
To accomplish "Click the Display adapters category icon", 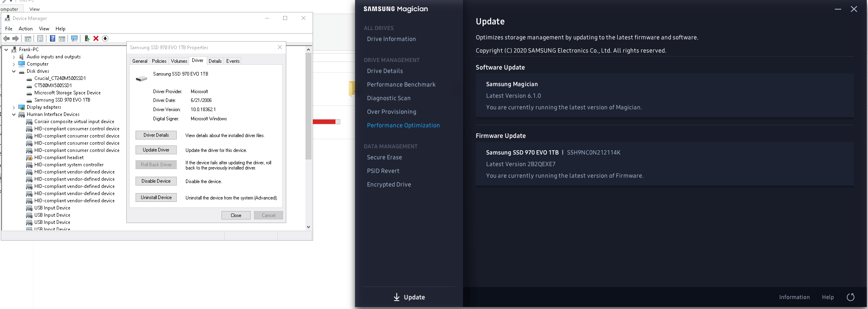I will [22, 107].
